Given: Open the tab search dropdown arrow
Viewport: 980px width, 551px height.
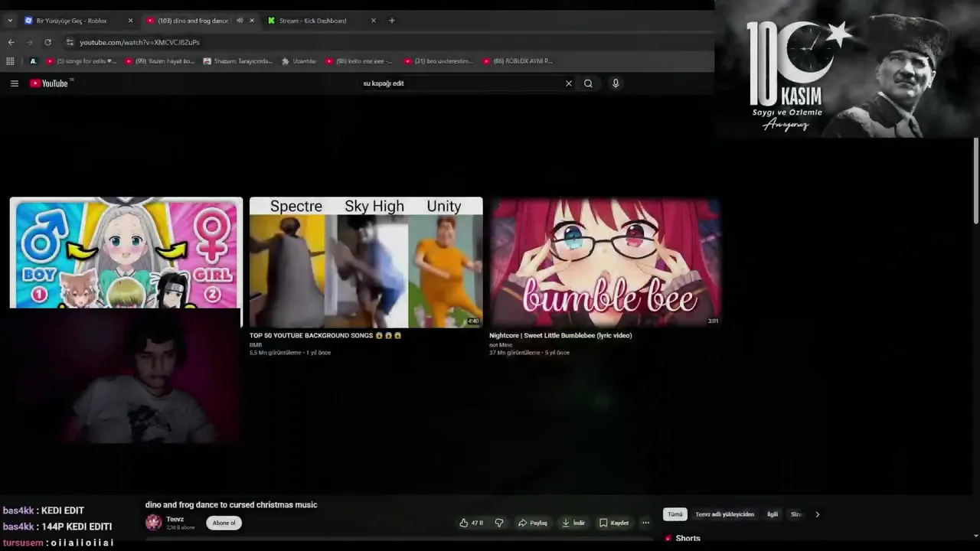Looking at the screenshot, I should click(x=9, y=21).
